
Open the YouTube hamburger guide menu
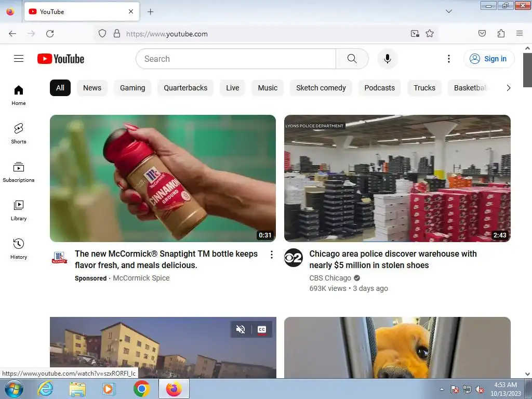coord(19,59)
